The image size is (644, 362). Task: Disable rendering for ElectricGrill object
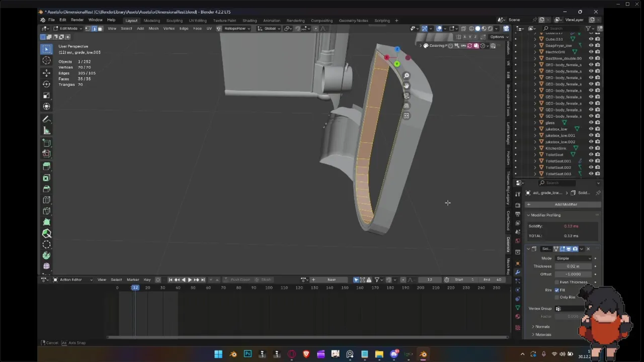coord(598,52)
